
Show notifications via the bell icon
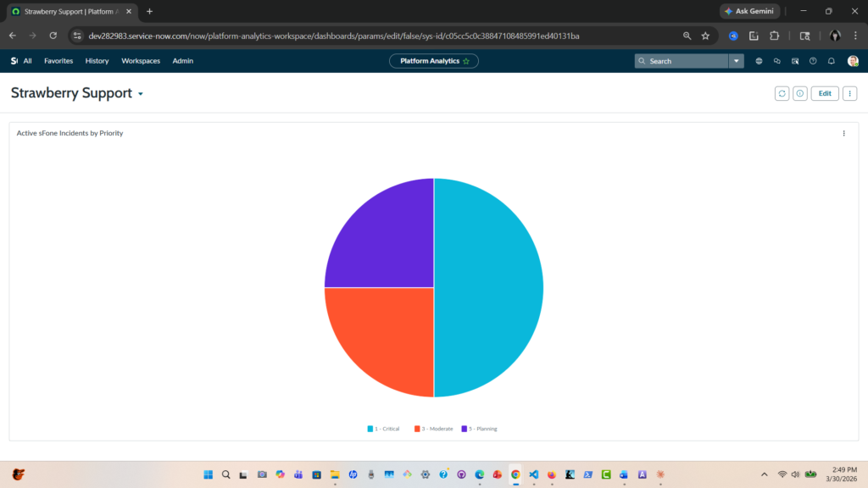pyautogui.click(x=831, y=61)
